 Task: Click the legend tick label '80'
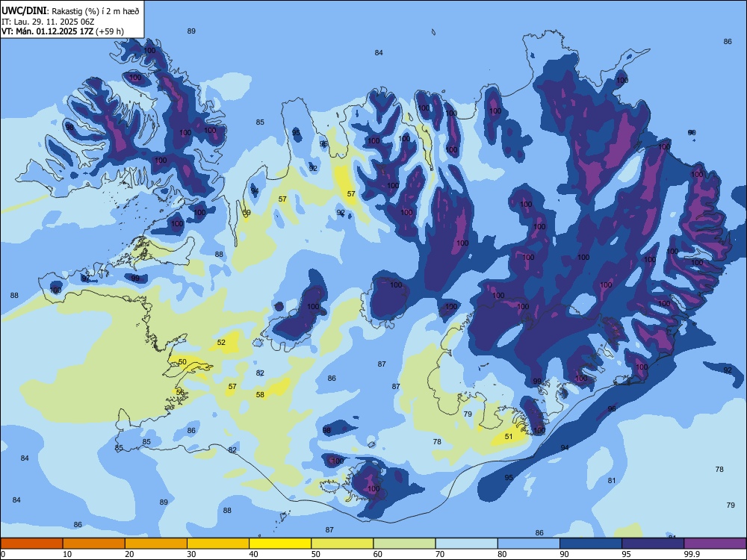click(x=502, y=554)
